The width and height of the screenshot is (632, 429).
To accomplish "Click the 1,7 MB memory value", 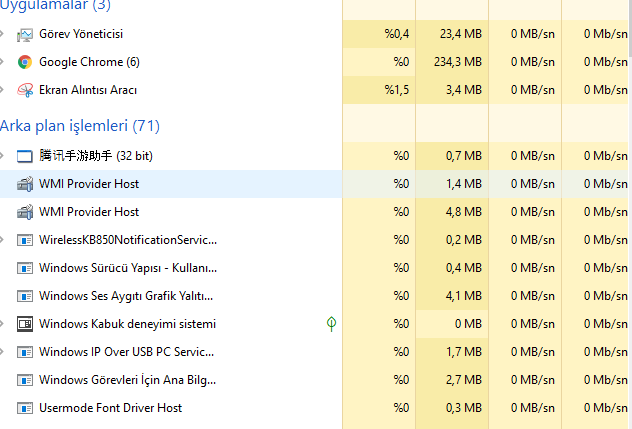I will coord(464,352).
